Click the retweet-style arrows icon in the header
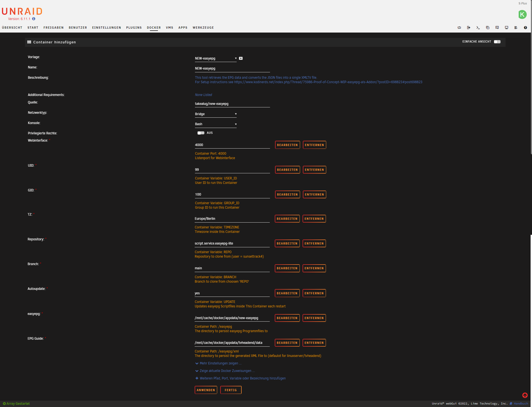 459,28
